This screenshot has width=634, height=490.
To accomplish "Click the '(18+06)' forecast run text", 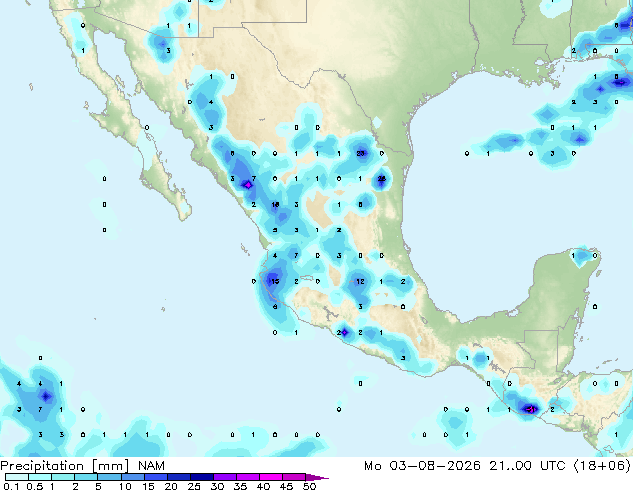I will point(602,466).
